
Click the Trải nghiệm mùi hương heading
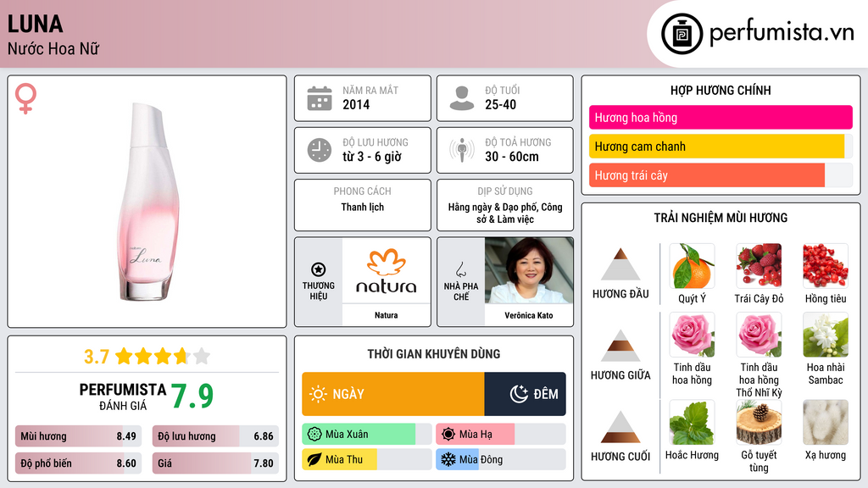(721, 218)
